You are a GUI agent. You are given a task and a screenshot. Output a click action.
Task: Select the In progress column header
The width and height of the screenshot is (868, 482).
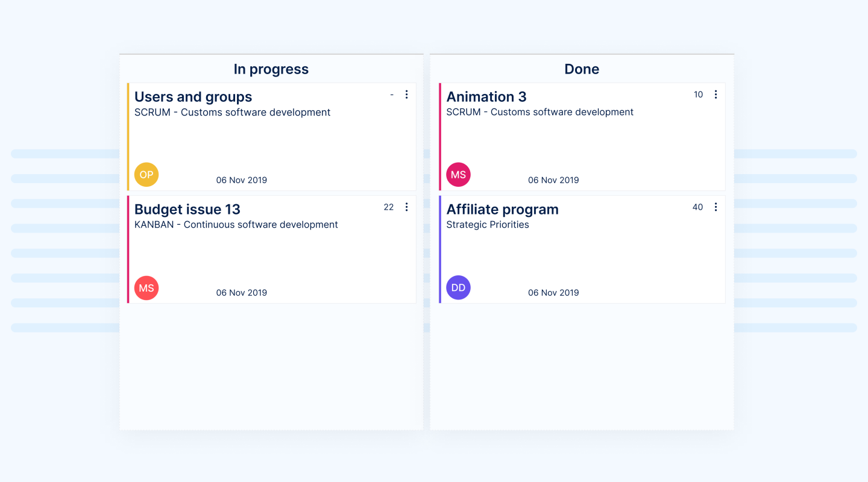tap(271, 69)
